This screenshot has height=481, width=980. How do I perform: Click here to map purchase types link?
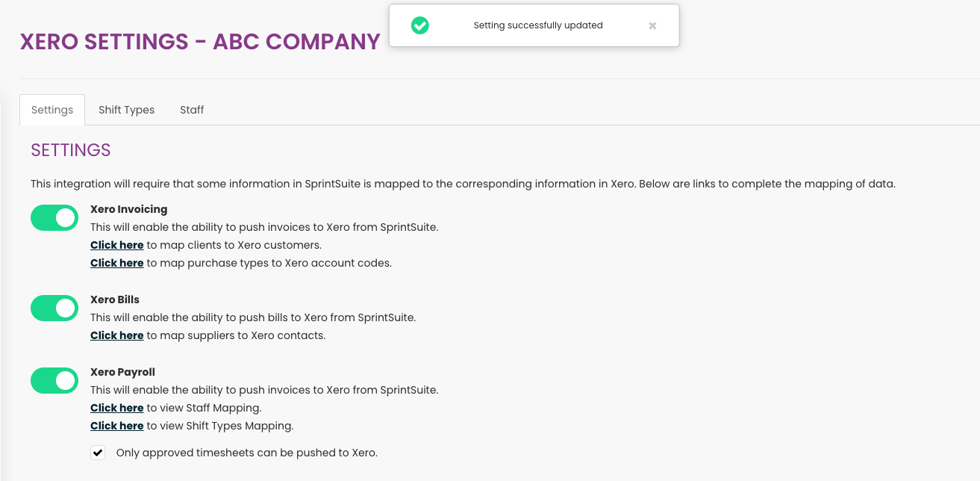point(117,263)
